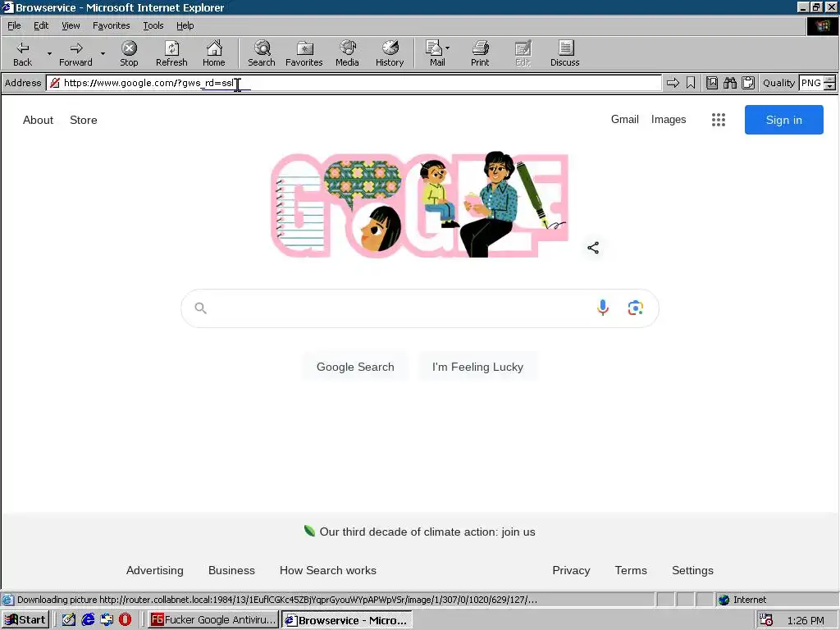This screenshot has height=630, width=840.
Task: Open the Business footer link
Action: (231, 571)
